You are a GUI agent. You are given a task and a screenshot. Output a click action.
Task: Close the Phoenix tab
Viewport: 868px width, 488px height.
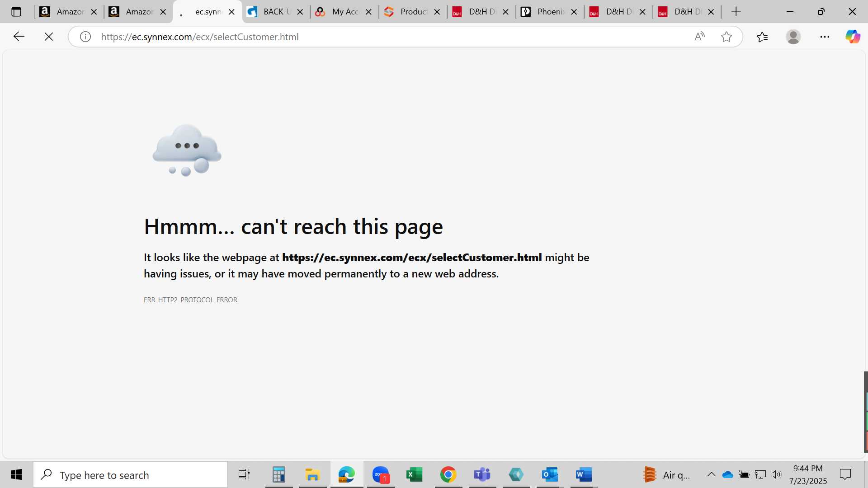click(574, 12)
